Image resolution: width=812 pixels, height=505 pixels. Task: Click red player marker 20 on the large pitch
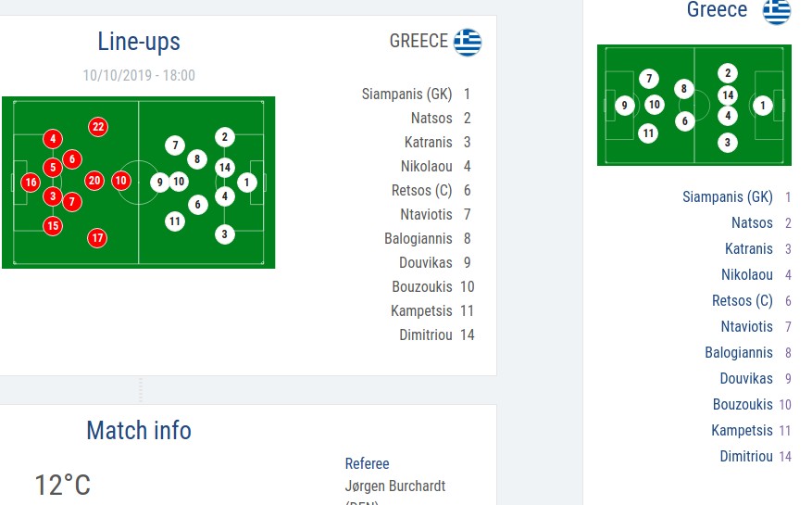click(x=94, y=181)
